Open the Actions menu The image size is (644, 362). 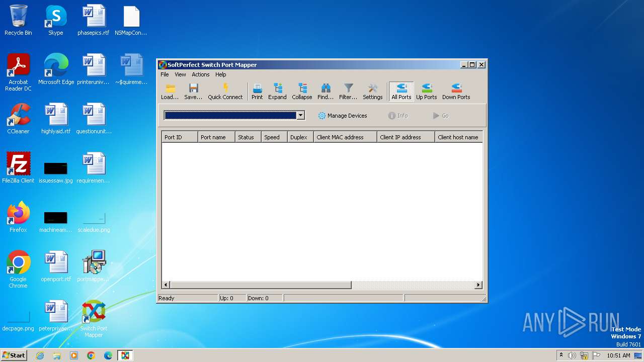201,74
